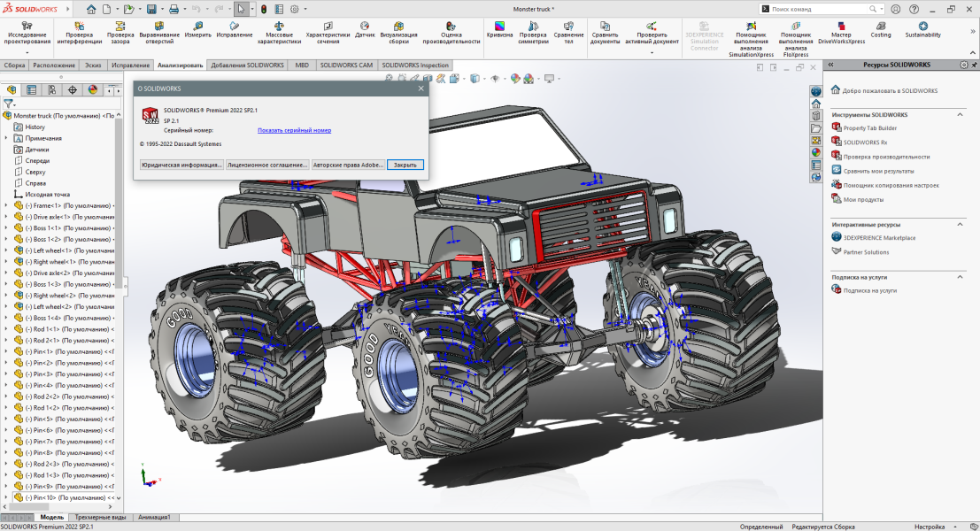
Task: Open the SOLIDWORKS CAM tab
Action: pyautogui.click(x=346, y=65)
